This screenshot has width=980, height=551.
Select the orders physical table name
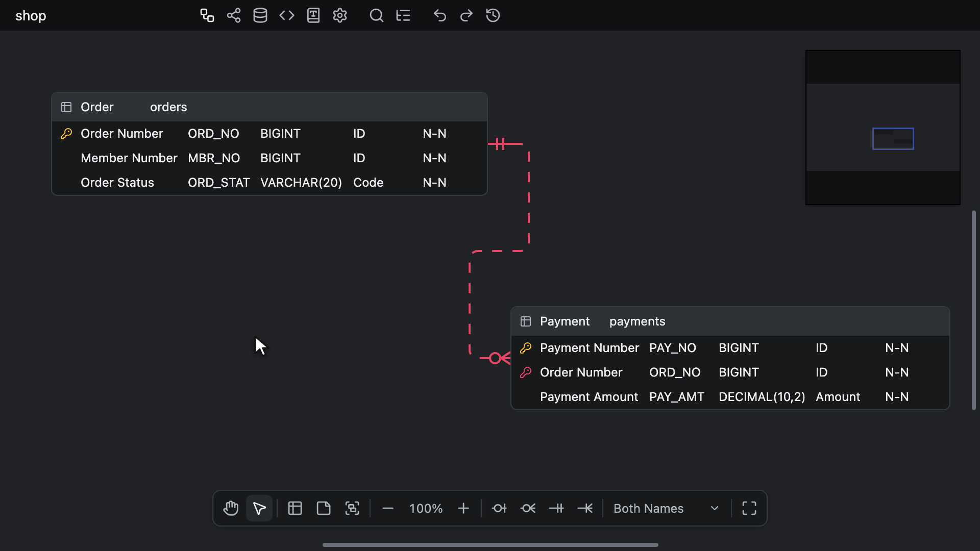168,107
